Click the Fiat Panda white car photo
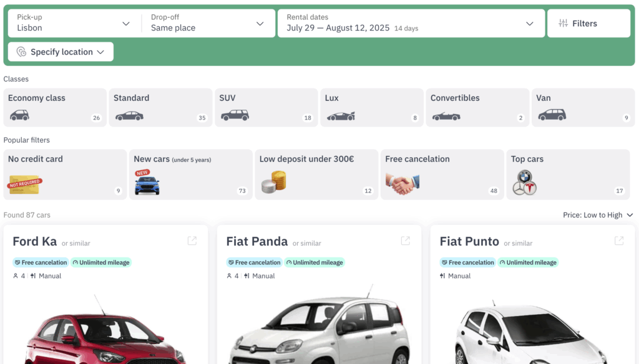This screenshot has height=364, width=639. [x=319, y=325]
